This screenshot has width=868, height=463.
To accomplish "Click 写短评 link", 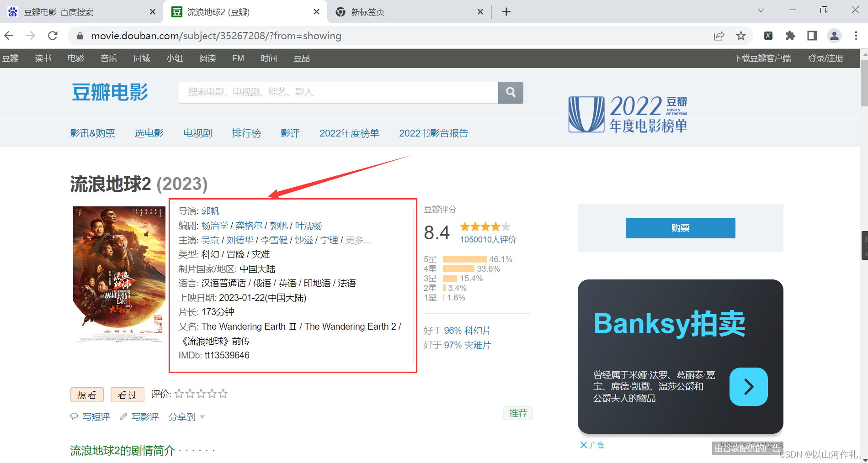I will point(96,417).
